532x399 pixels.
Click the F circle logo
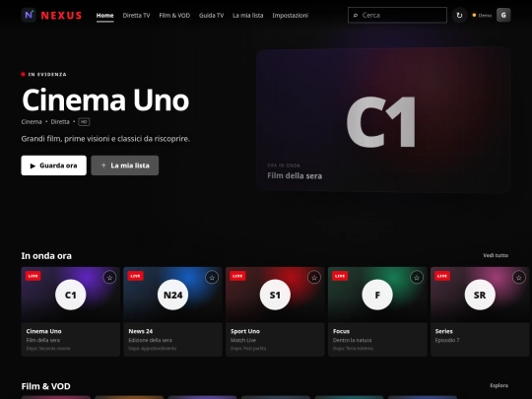(x=377, y=295)
